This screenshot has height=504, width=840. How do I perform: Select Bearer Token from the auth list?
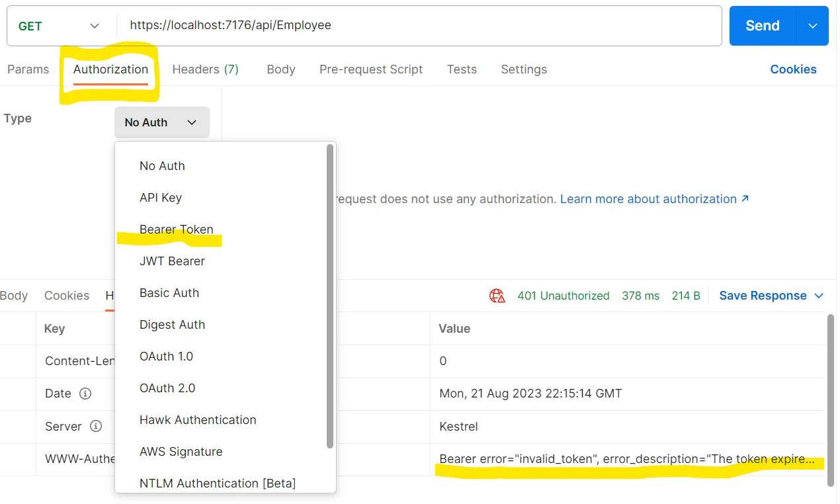(x=176, y=230)
